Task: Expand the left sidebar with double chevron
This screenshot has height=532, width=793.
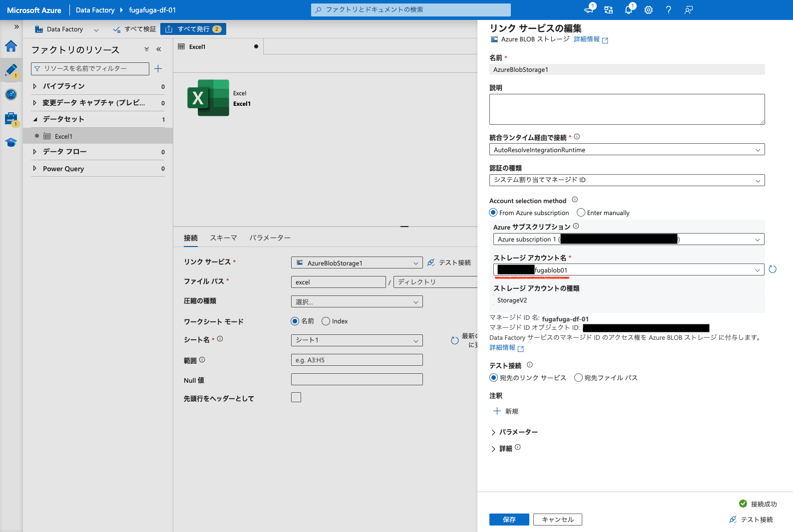Action: coord(16,27)
